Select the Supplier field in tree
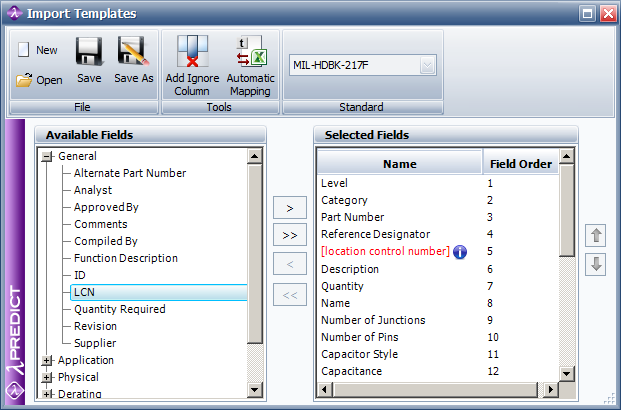The image size is (621, 410). pyautogui.click(x=95, y=343)
